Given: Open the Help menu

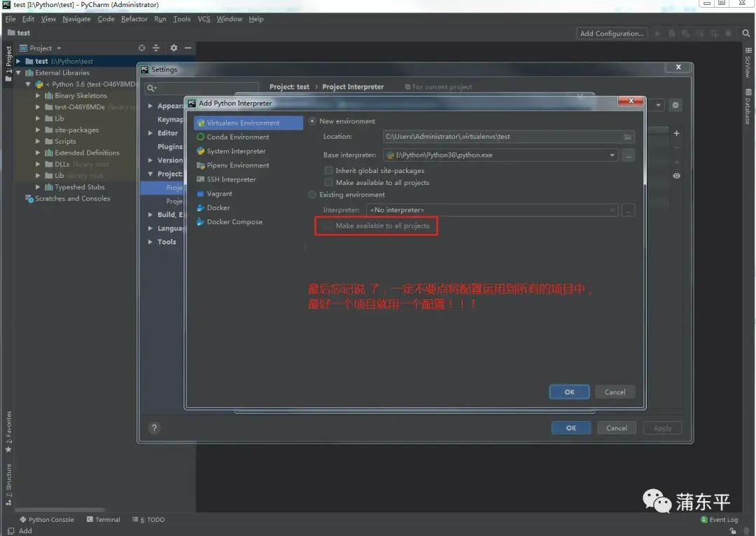Looking at the screenshot, I should pyautogui.click(x=256, y=19).
